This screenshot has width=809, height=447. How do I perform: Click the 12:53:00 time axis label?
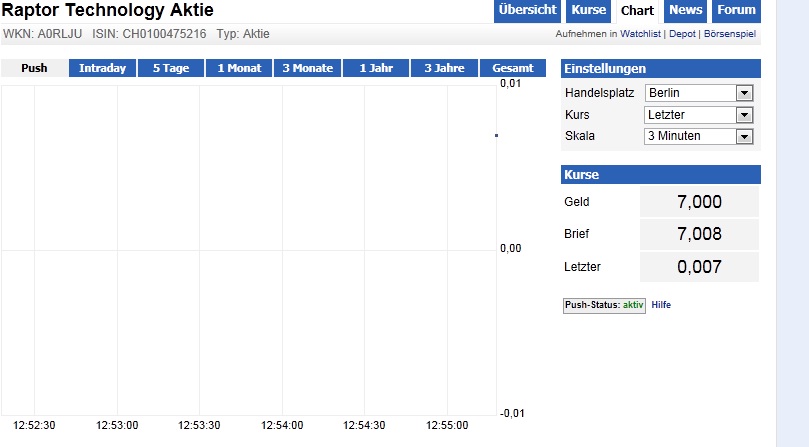point(117,425)
